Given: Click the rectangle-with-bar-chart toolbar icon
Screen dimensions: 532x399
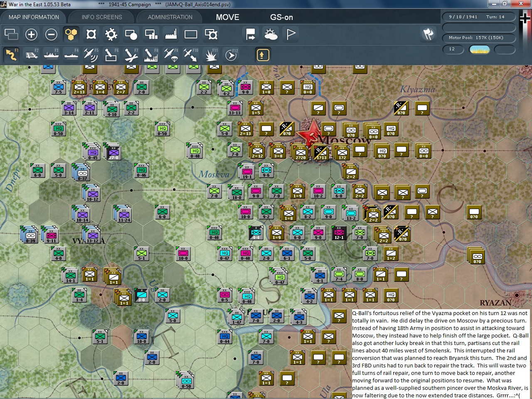Looking at the screenshot, I should pos(151,34).
